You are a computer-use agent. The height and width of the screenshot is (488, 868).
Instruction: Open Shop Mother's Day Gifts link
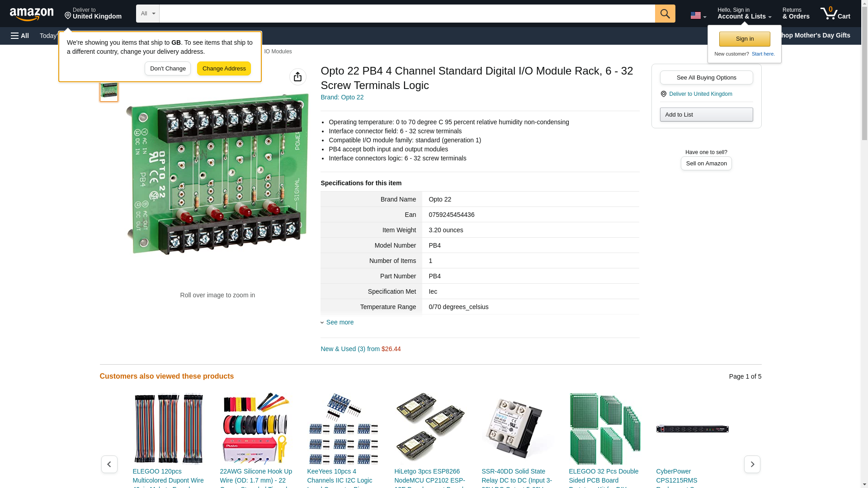pos(818,35)
